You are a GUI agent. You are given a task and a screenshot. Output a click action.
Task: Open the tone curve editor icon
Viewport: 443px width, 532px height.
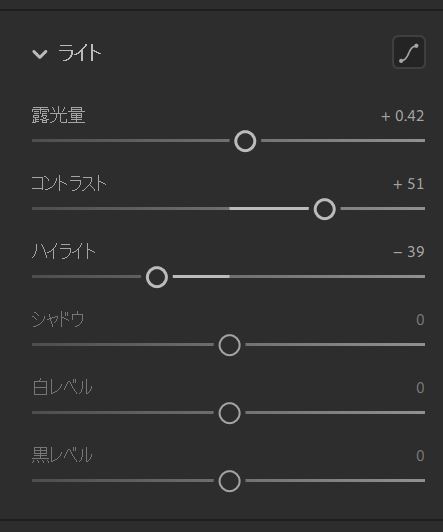tap(409, 52)
